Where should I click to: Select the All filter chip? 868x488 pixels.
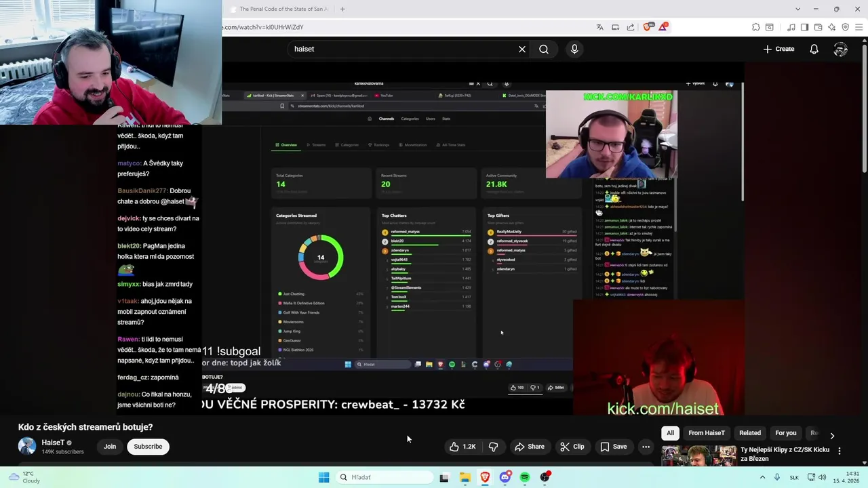pos(670,433)
